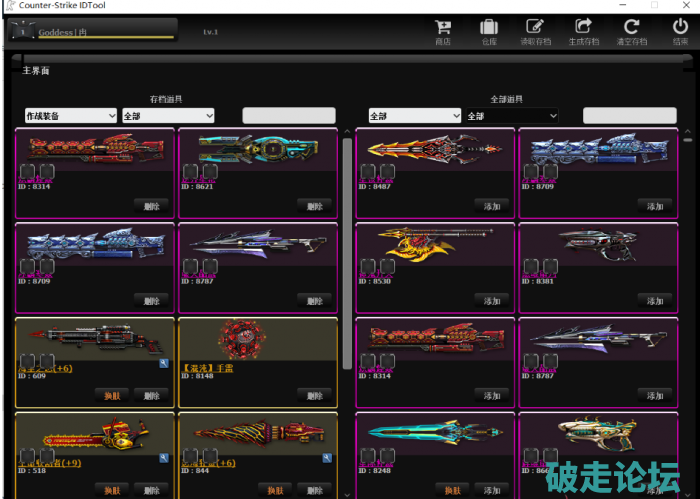Click the first empty slot on item ID 8621
Viewport: 700px width, 499px height.
pyautogui.click(x=189, y=171)
